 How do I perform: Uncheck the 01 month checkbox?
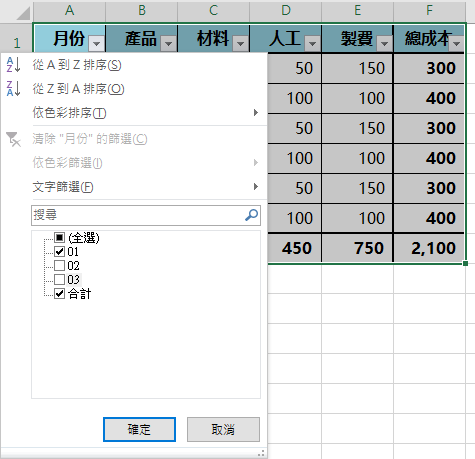pyautogui.click(x=59, y=251)
